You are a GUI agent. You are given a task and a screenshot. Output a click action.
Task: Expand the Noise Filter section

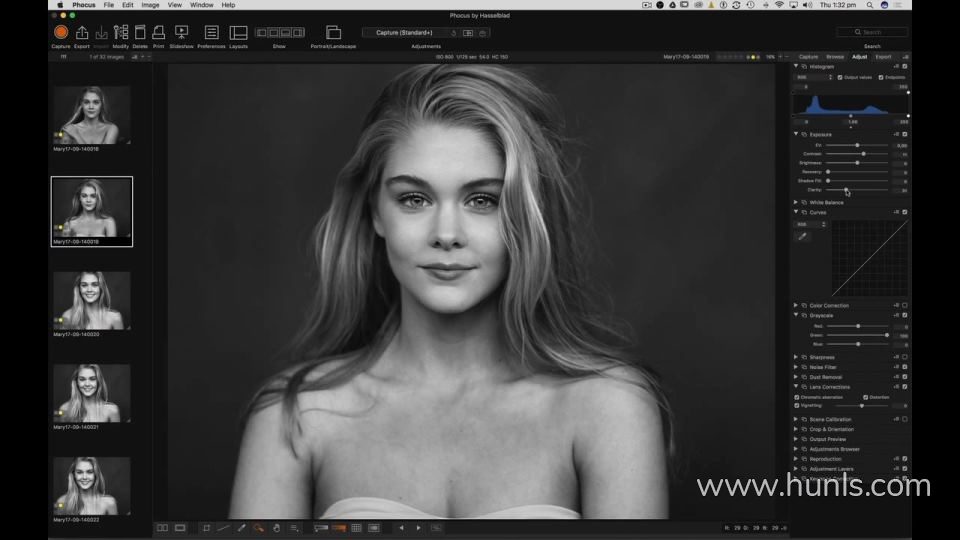pyautogui.click(x=796, y=367)
